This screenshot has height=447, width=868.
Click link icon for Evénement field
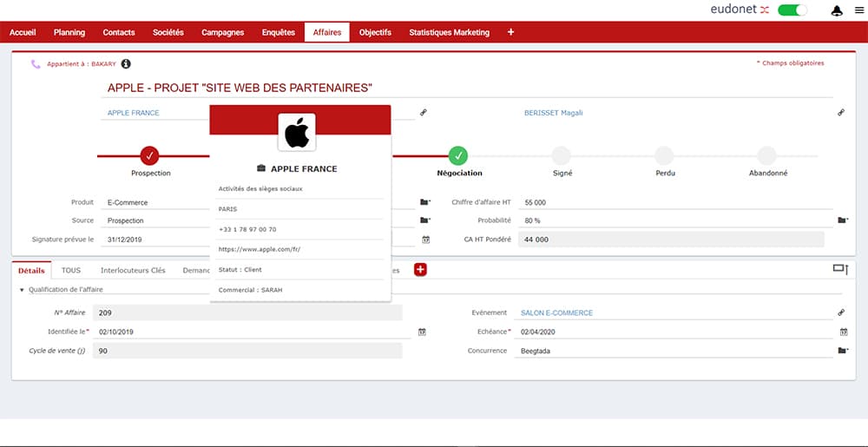click(841, 312)
